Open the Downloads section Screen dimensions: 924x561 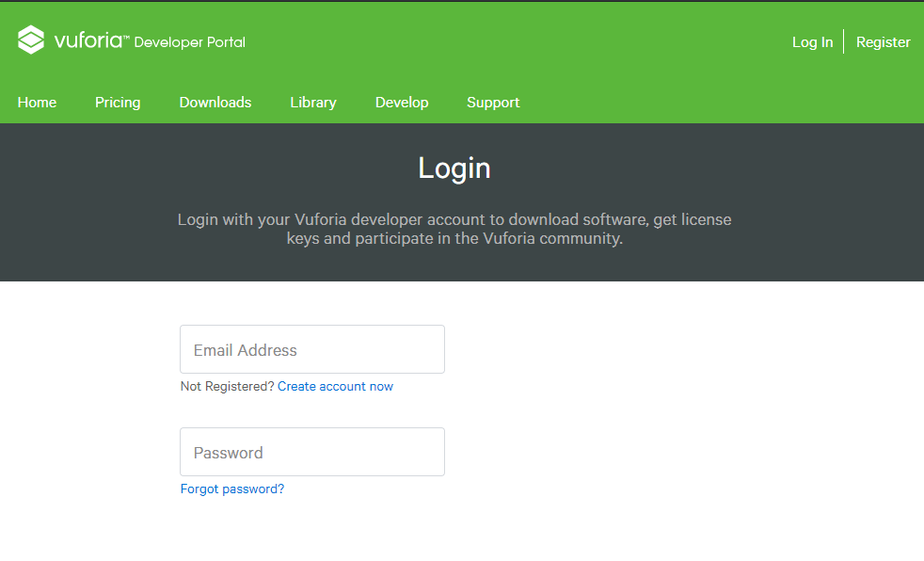click(x=215, y=103)
